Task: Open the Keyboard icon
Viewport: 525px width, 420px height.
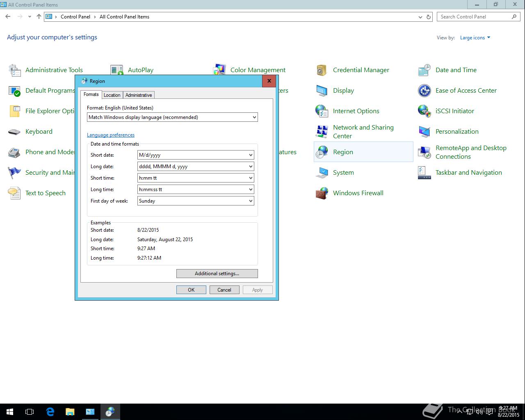Action: coord(15,132)
